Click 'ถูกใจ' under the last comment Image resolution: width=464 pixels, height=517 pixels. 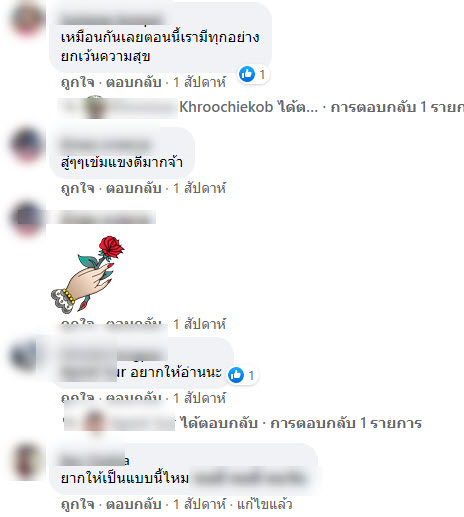click(x=78, y=504)
